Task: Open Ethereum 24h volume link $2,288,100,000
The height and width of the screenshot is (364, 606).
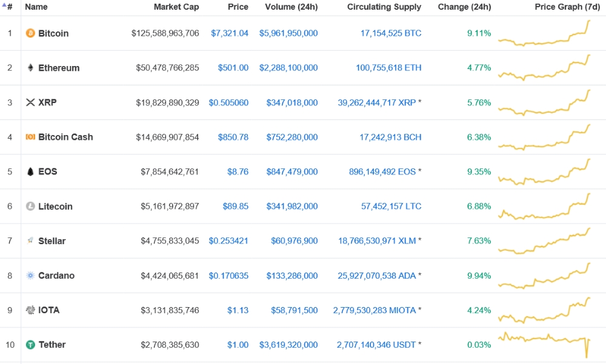Action: [288, 68]
